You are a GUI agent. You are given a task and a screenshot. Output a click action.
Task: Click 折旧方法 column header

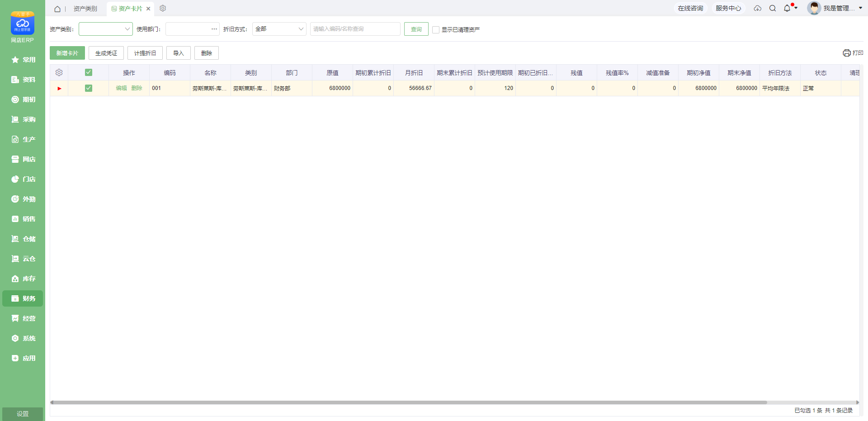[780, 73]
